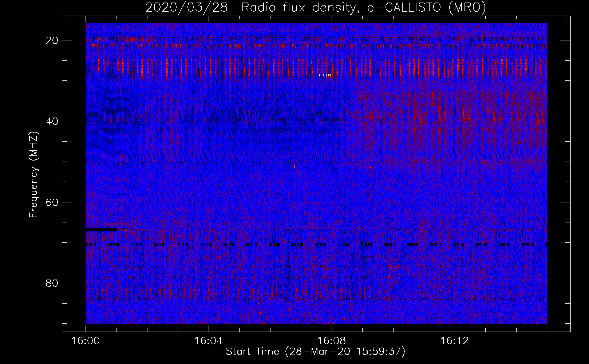Click the '80' frequency tick label
Viewport: 589px width, 364px height.
coord(52,283)
